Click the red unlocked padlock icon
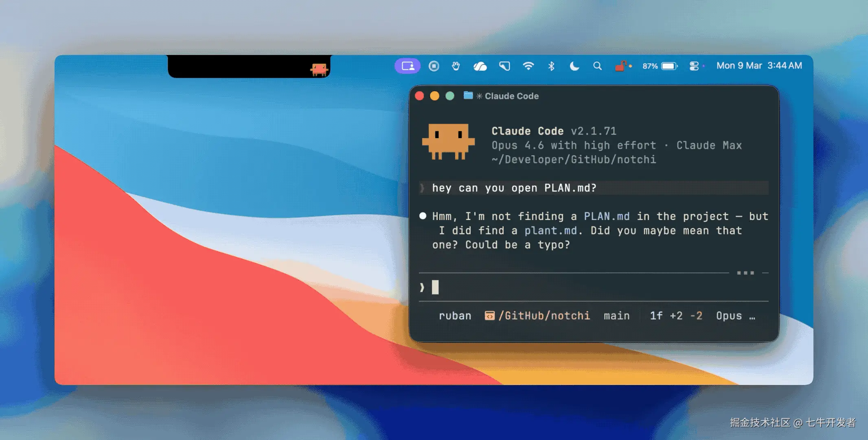The height and width of the screenshot is (440, 868). 620,66
